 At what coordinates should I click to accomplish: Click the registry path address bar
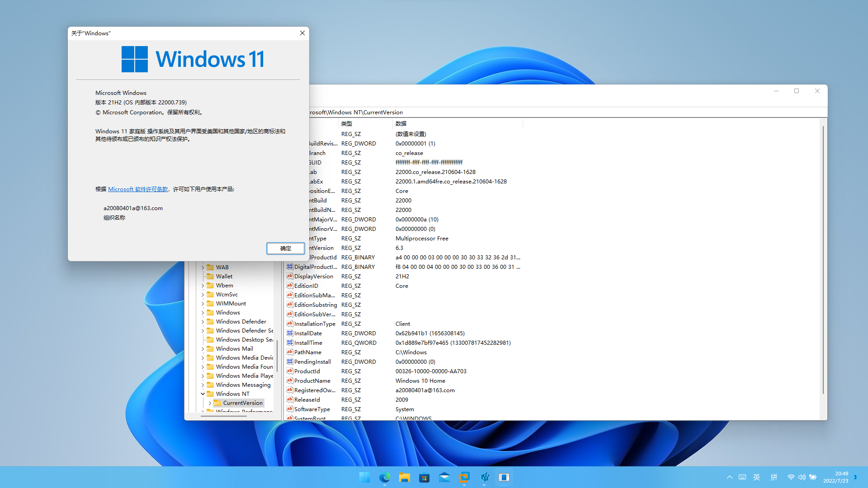567,113
